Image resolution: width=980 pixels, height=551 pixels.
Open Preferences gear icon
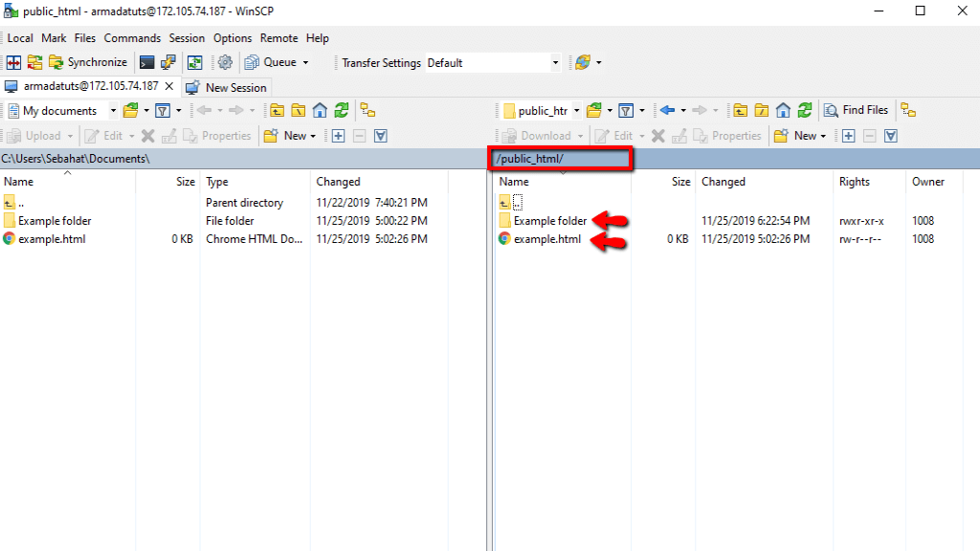click(225, 62)
